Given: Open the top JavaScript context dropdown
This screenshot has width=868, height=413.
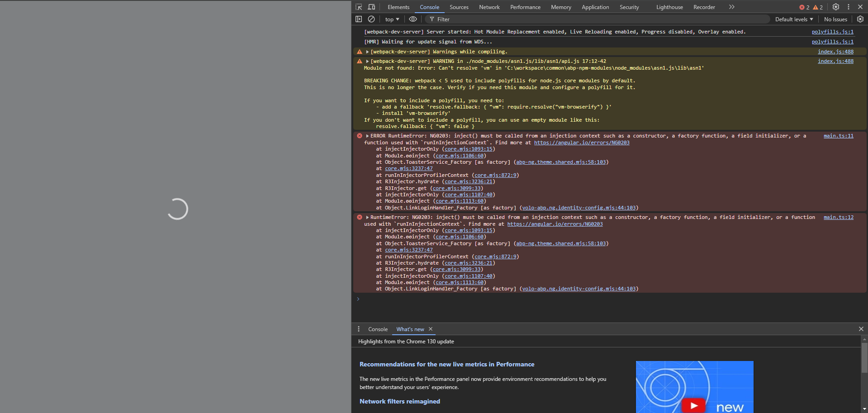Looking at the screenshot, I should click(x=392, y=19).
